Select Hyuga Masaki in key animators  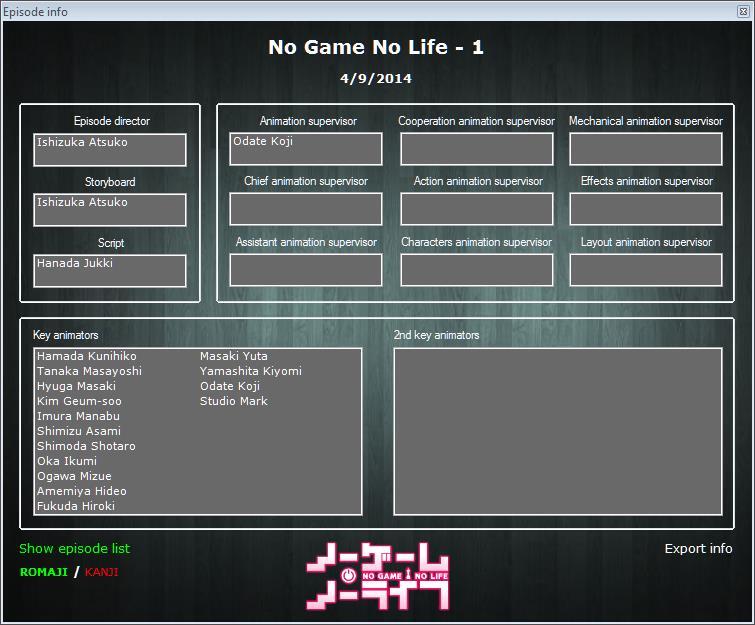pos(77,386)
